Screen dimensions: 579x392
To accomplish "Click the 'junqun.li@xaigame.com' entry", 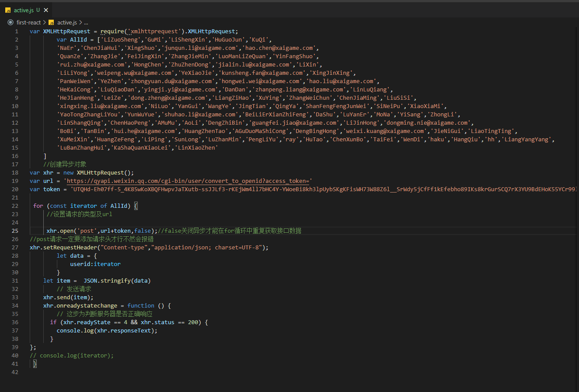I will tap(201, 48).
